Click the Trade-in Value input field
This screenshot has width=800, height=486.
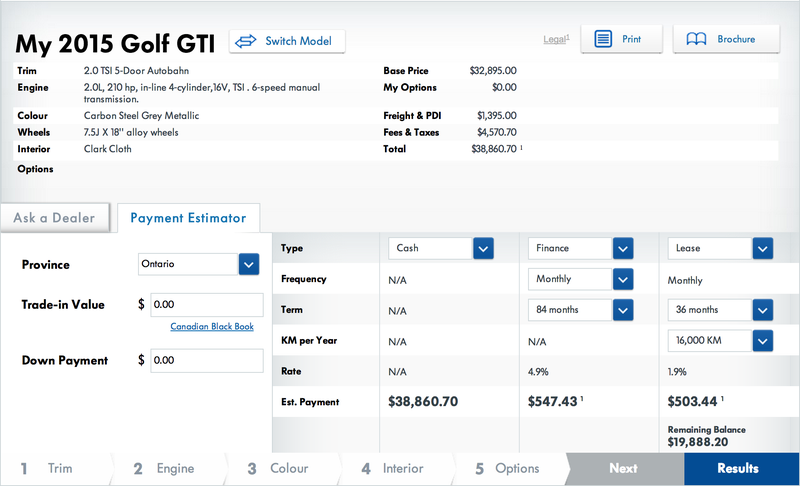coord(207,305)
